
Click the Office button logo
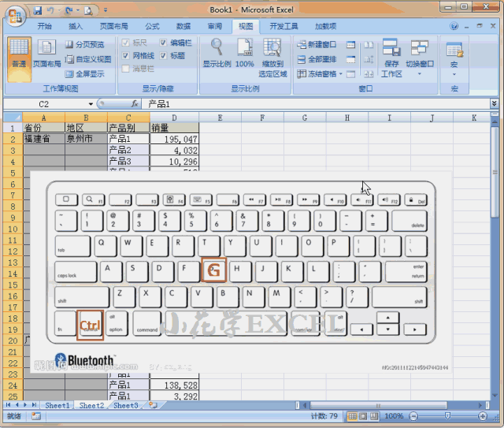[15, 16]
